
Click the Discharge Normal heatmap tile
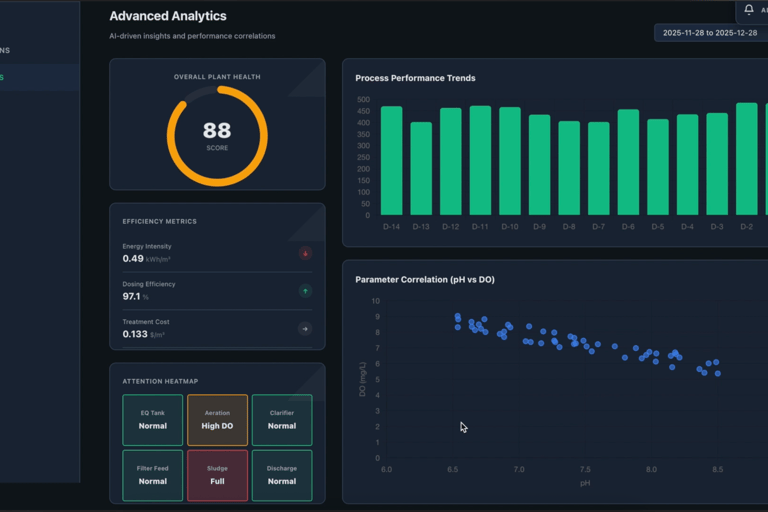pyautogui.click(x=282, y=475)
